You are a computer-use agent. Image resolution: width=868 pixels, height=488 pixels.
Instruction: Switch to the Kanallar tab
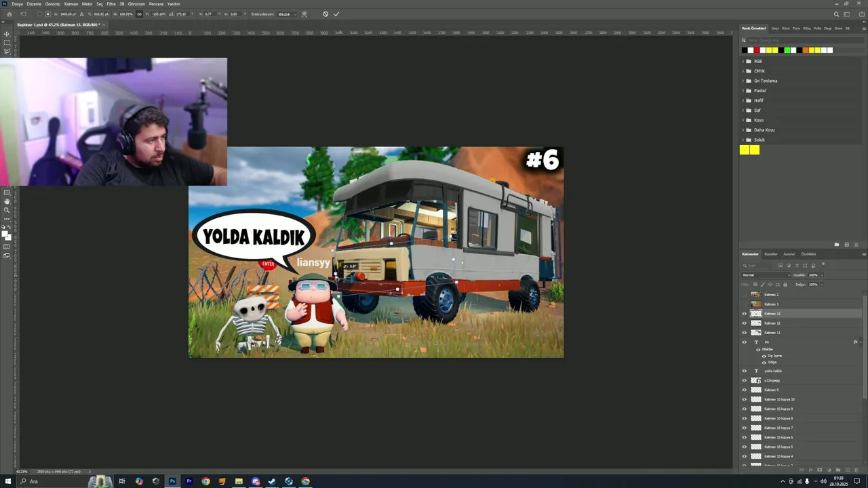click(x=771, y=254)
